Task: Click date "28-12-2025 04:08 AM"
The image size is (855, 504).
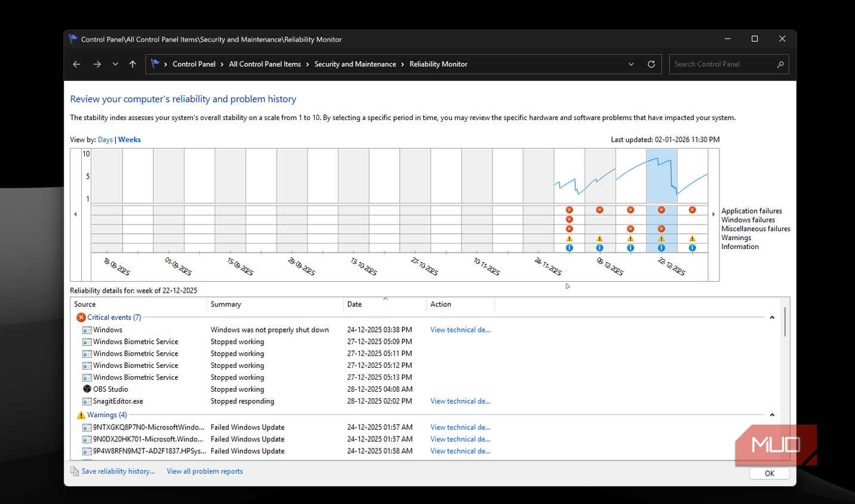Action: coord(380,389)
